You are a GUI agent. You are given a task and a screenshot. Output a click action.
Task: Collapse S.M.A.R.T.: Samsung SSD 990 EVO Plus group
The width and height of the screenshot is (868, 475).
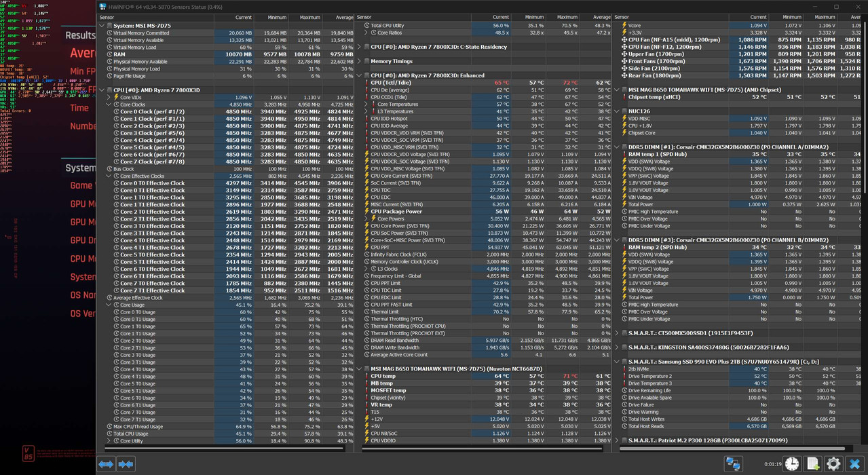[x=617, y=362]
